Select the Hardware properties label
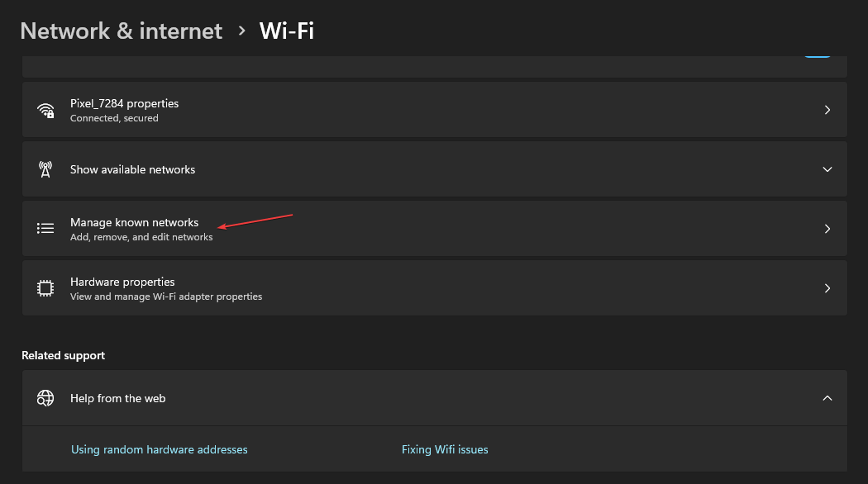868x484 pixels. [x=122, y=282]
